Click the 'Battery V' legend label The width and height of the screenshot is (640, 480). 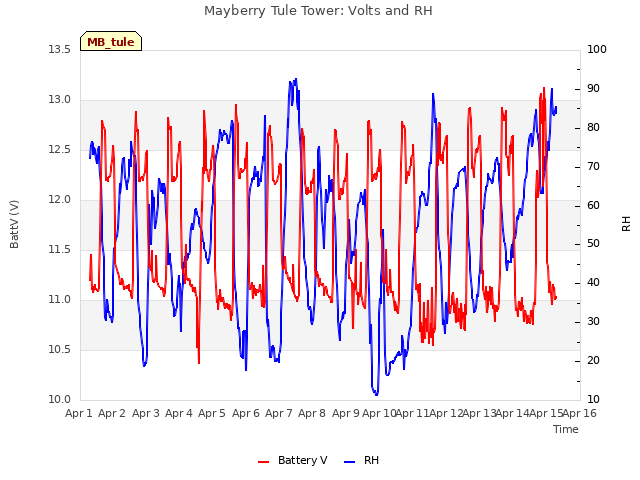coord(302,460)
